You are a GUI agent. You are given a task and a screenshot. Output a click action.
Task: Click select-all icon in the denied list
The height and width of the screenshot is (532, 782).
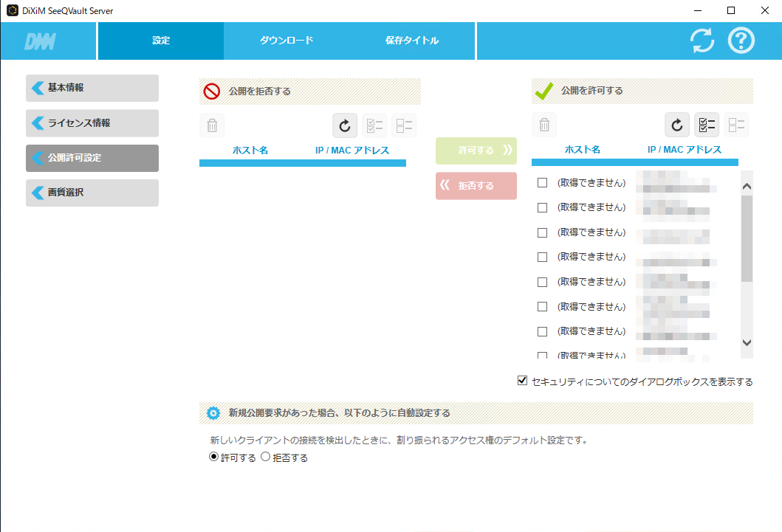point(374,125)
